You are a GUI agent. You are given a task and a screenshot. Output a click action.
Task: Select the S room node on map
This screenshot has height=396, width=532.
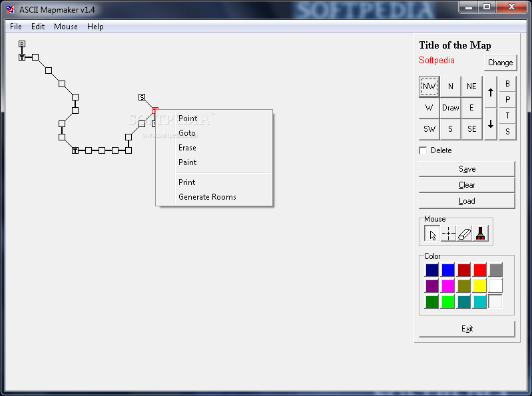pyautogui.click(x=142, y=97)
